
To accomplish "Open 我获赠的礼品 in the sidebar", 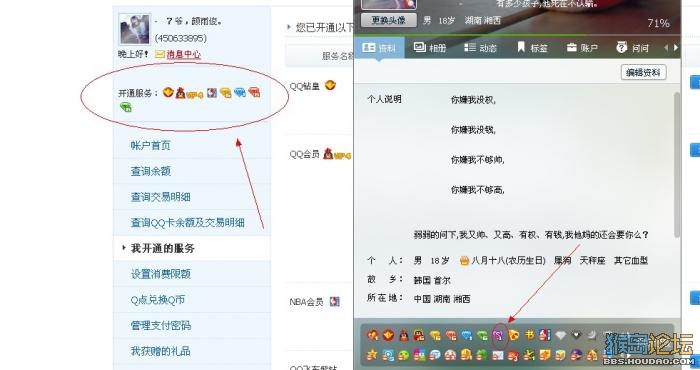I will click(160, 351).
